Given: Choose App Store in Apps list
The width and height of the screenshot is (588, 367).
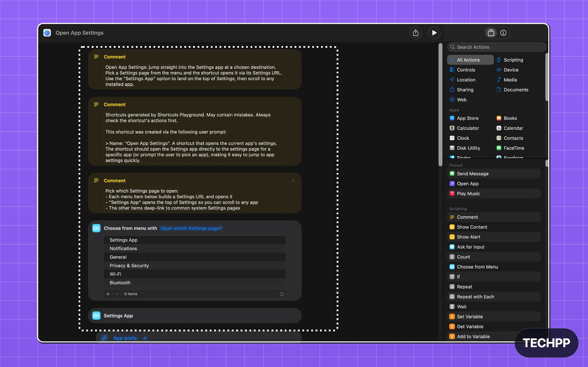Looking at the screenshot, I should click(464, 118).
